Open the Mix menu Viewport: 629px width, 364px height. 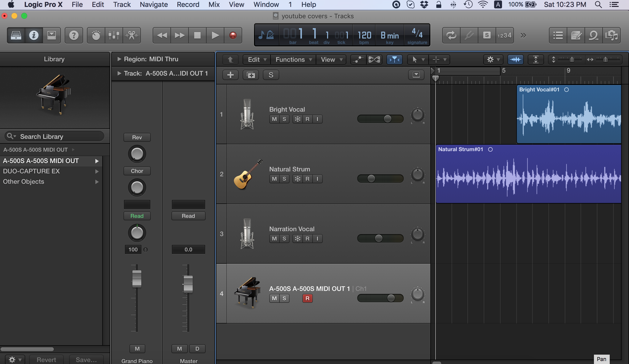click(214, 4)
